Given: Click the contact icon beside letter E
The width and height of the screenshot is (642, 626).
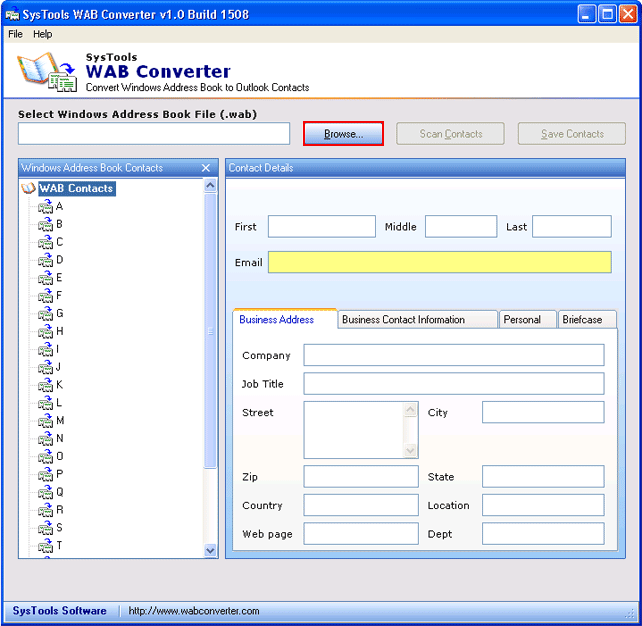Looking at the screenshot, I should point(45,278).
